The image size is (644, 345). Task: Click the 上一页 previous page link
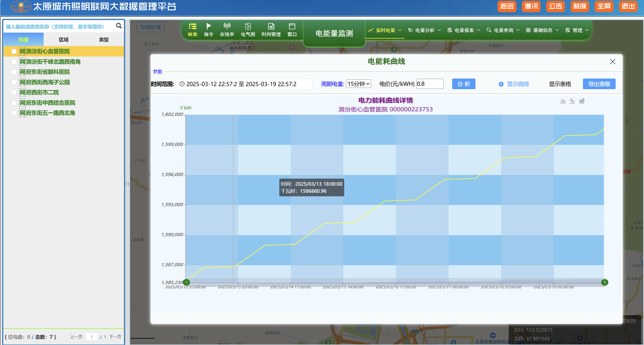pyautogui.click(x=76, y=337)
